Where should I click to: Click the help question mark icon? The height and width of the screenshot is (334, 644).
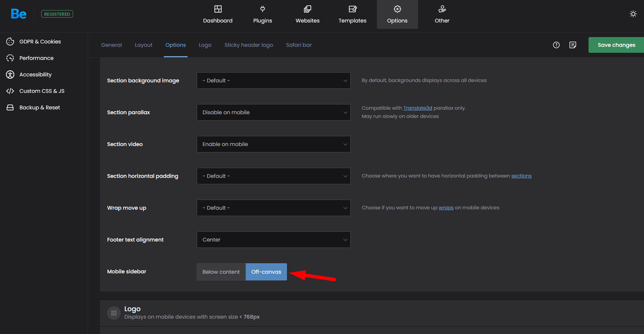[556, 45]
